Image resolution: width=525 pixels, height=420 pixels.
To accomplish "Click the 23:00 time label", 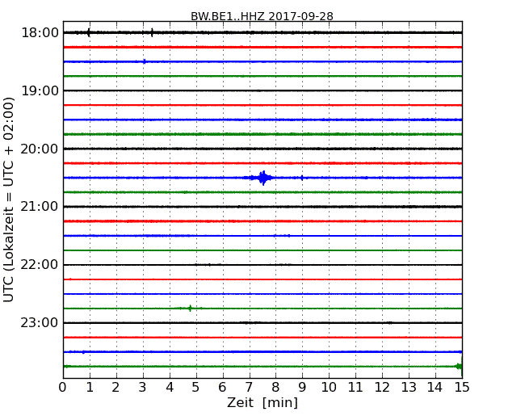I will pyautogui.click(x=40, y=322).
